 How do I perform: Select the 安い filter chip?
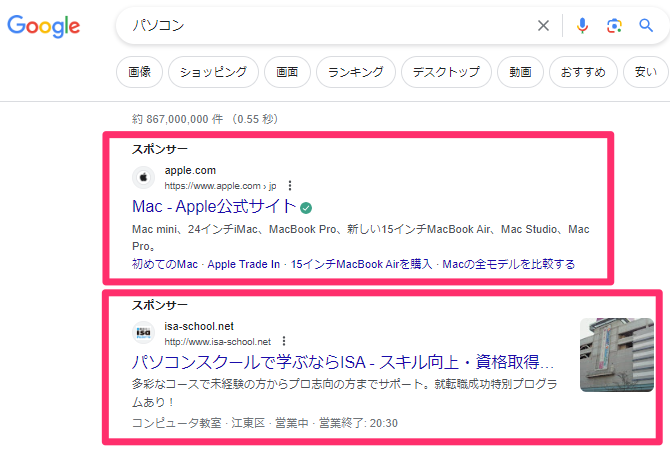click(x=646, y=72)
